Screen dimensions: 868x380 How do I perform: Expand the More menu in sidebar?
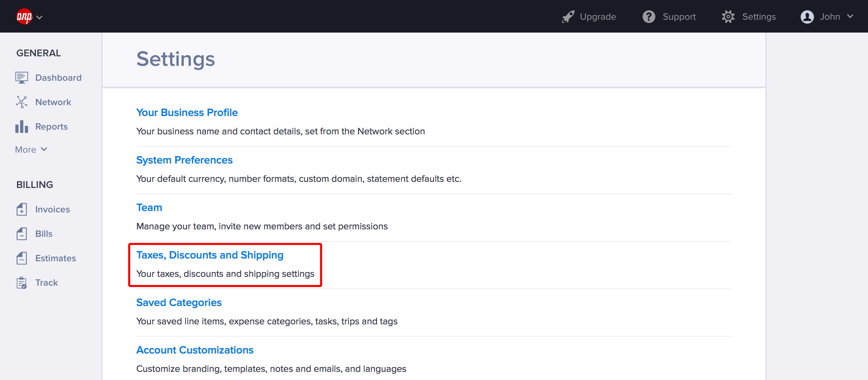pos(31,150)
